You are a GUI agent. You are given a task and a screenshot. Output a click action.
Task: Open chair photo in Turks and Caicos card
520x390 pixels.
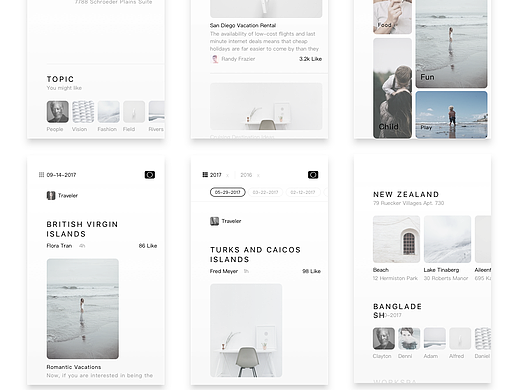(x=246, y=331)
